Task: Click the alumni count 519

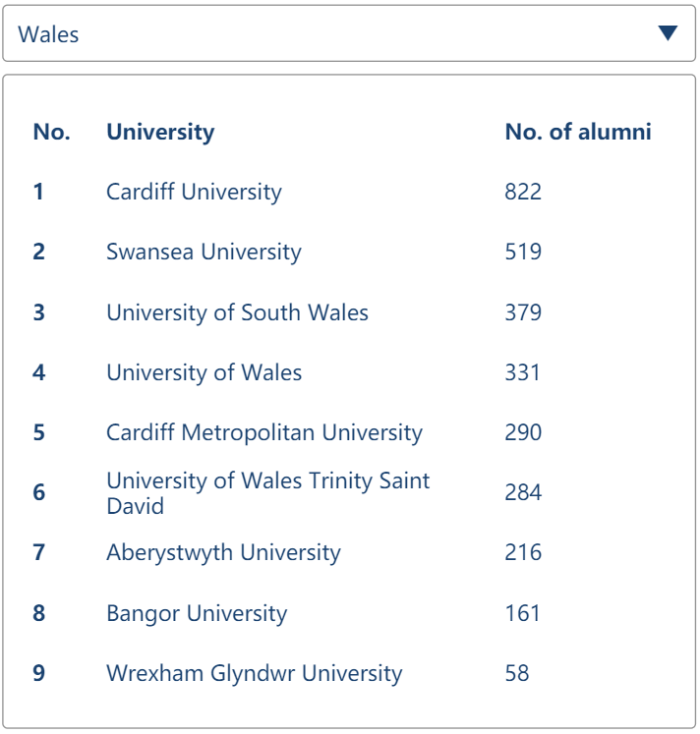Action: click(x=523, y=252)
